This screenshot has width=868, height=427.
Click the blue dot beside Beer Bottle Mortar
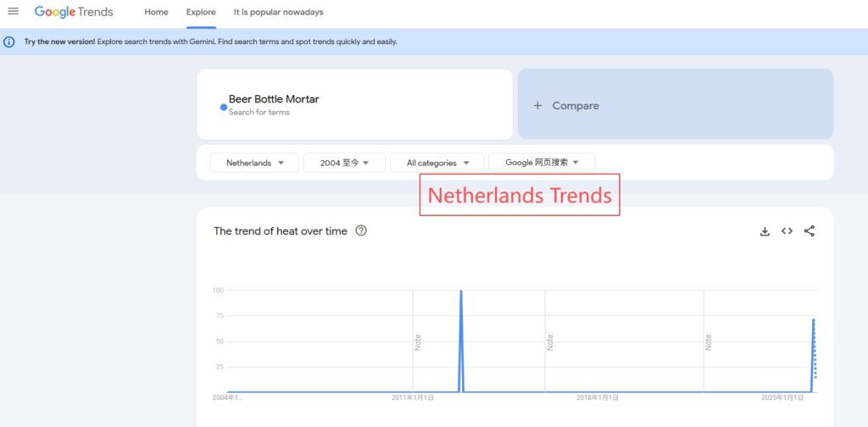pos(224,108)
